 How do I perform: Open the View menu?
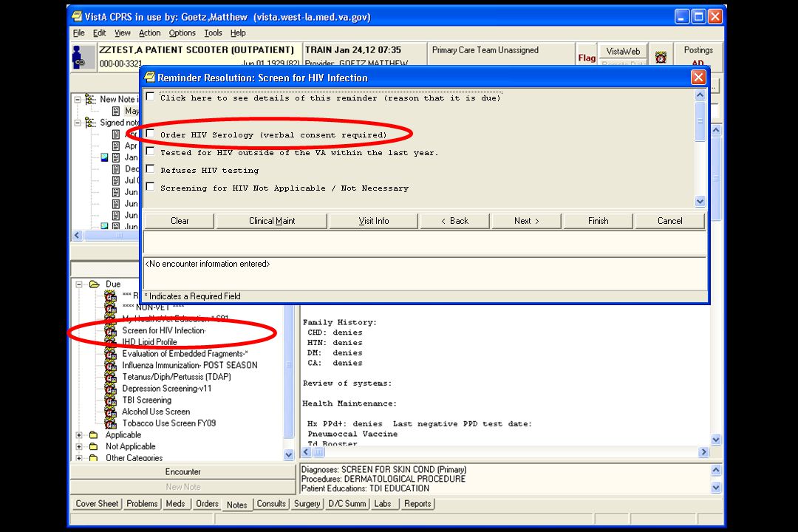(122, 33)
